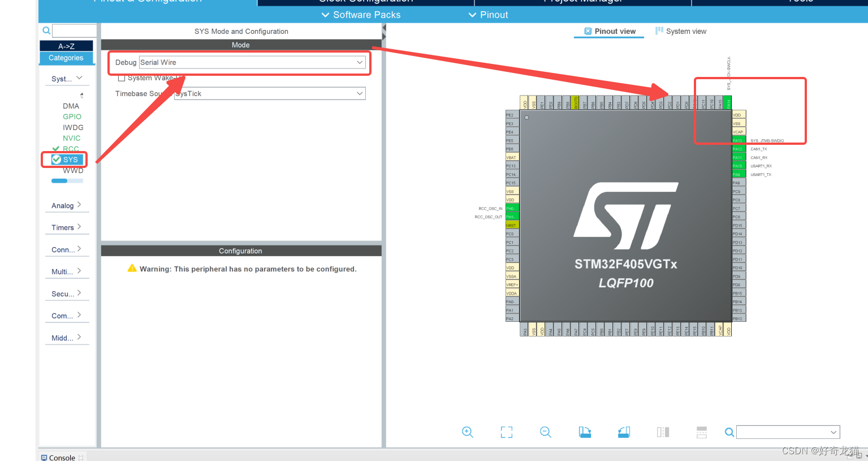The height and width of the screenshot is (461, 868).
Task: Click the category search magnifier icon
Action: coord(46,31)
